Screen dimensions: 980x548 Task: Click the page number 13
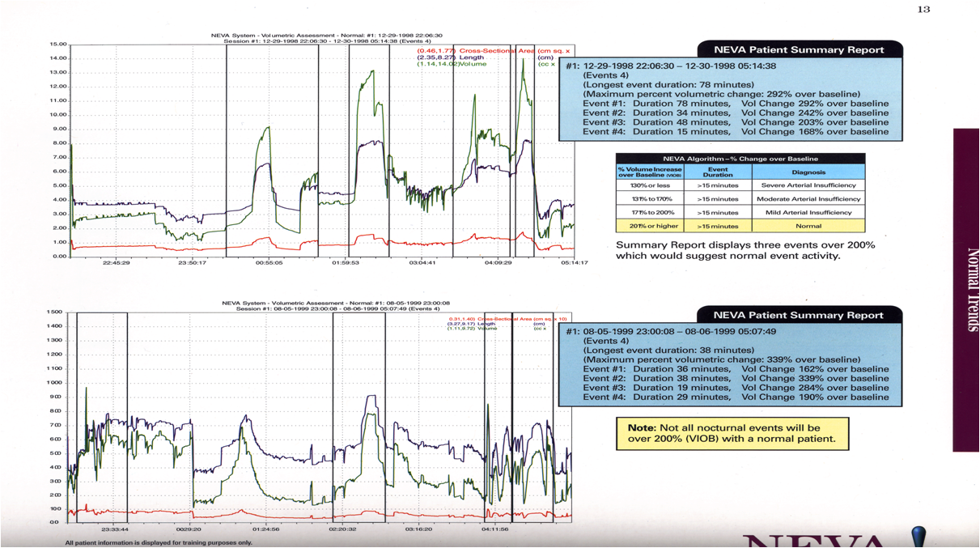tap(923, 10)
